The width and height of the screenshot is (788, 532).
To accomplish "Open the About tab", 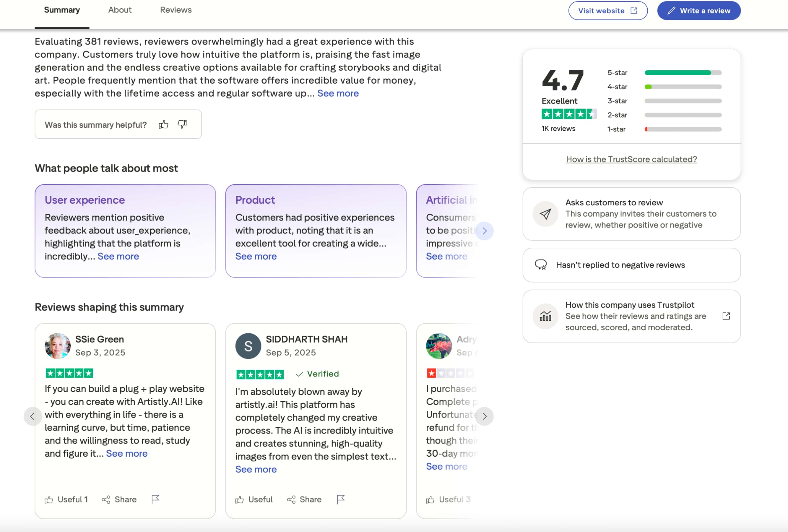I will click(x=120, y=10).
